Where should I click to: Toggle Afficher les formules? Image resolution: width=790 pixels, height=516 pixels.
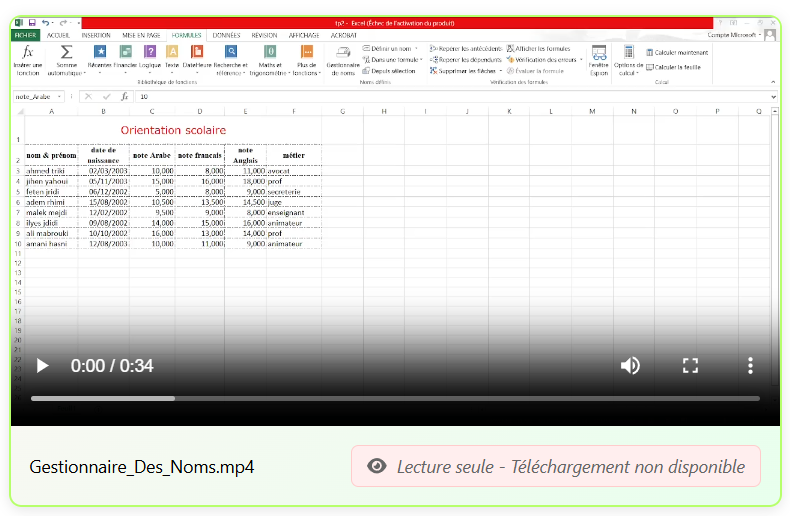[538, 48]
